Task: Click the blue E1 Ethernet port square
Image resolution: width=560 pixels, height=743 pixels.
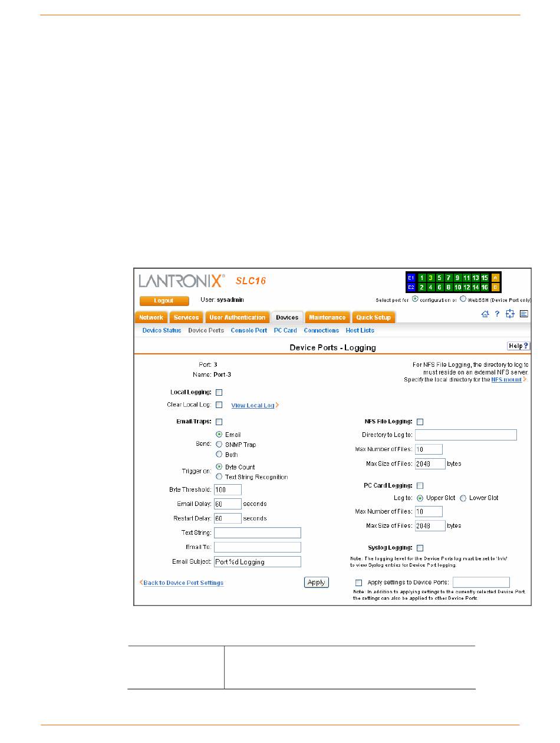Action: click(x=411, y=278)
